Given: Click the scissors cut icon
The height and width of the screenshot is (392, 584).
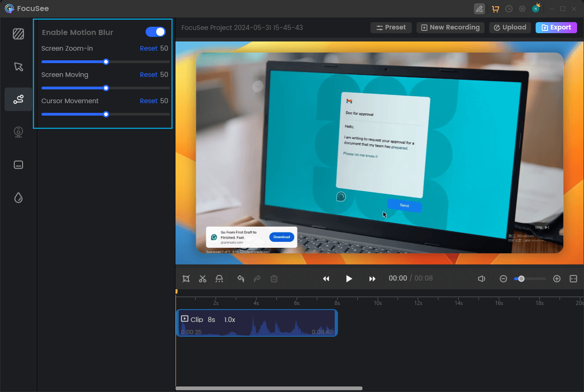Looking at the screenshot, I should click(203, 279).
